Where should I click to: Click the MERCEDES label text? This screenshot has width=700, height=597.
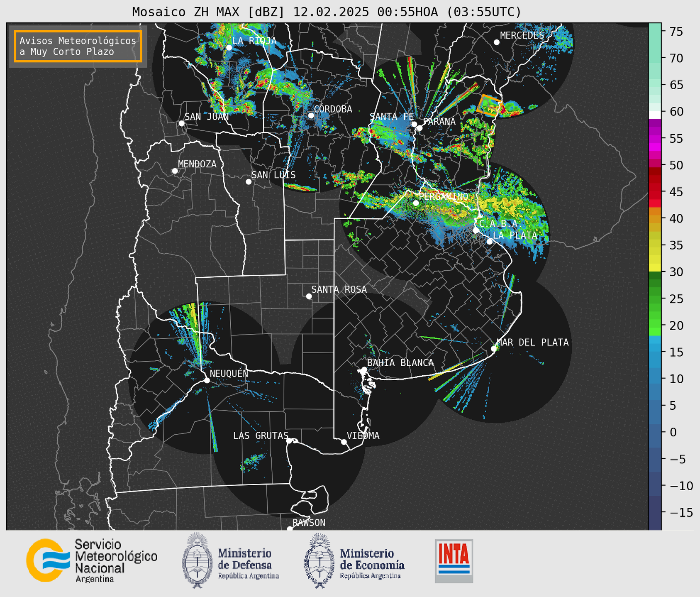[x=522, y=36]
